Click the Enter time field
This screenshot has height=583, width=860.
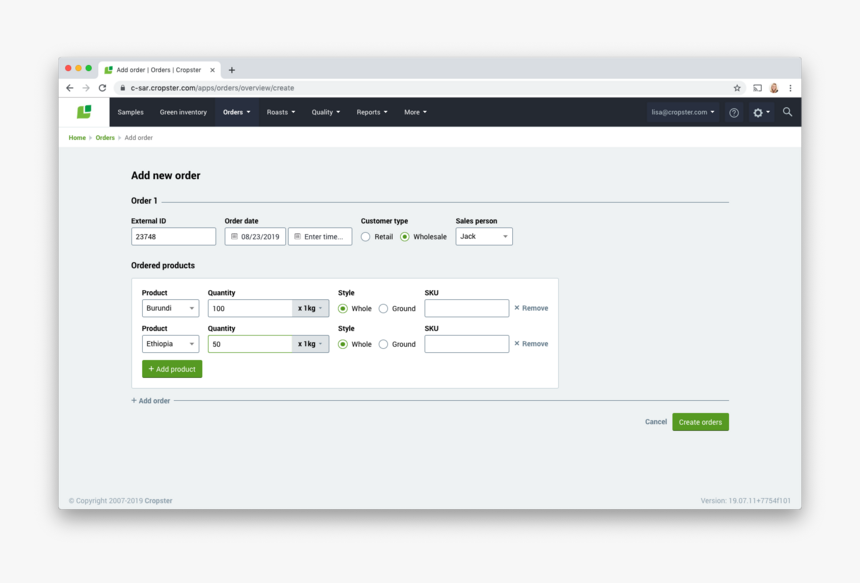click(320, 236)
